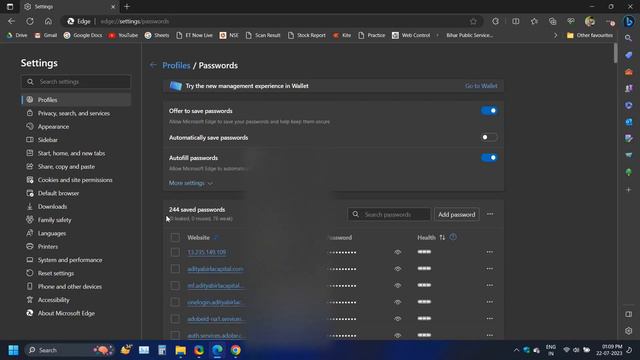Reveal password for adityabirlacapital.com eye icon
Screen dimensions: 640x360
[x=398, y=269]
